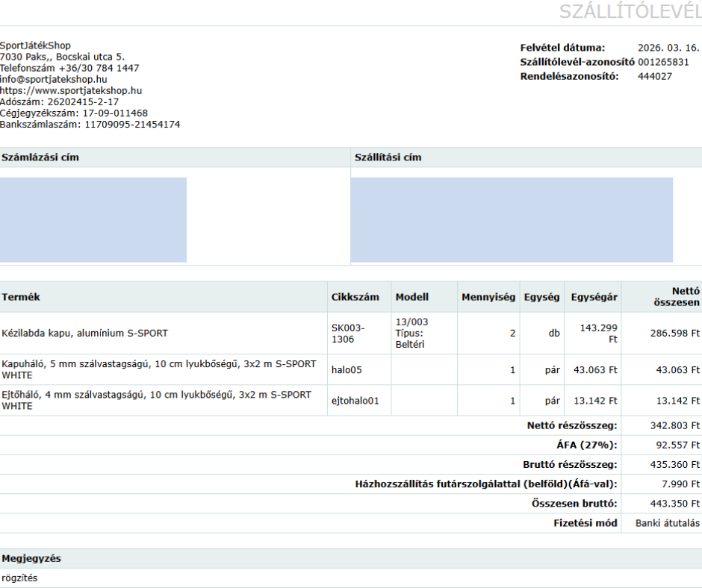Click the Termék column header
Image resolution: width=702 pixels, height=588 pixels.
(21, 297)
